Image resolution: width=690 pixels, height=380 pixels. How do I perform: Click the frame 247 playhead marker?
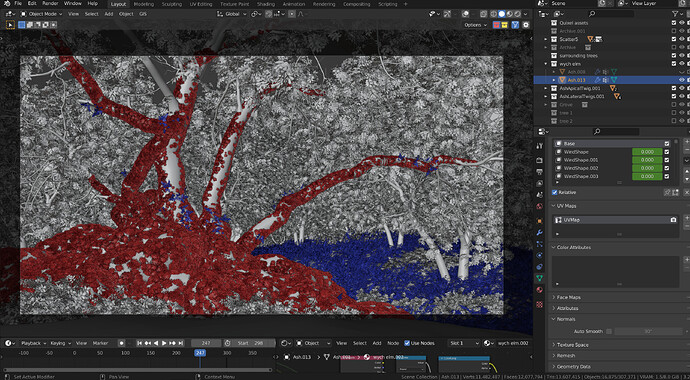pos(200,353)
